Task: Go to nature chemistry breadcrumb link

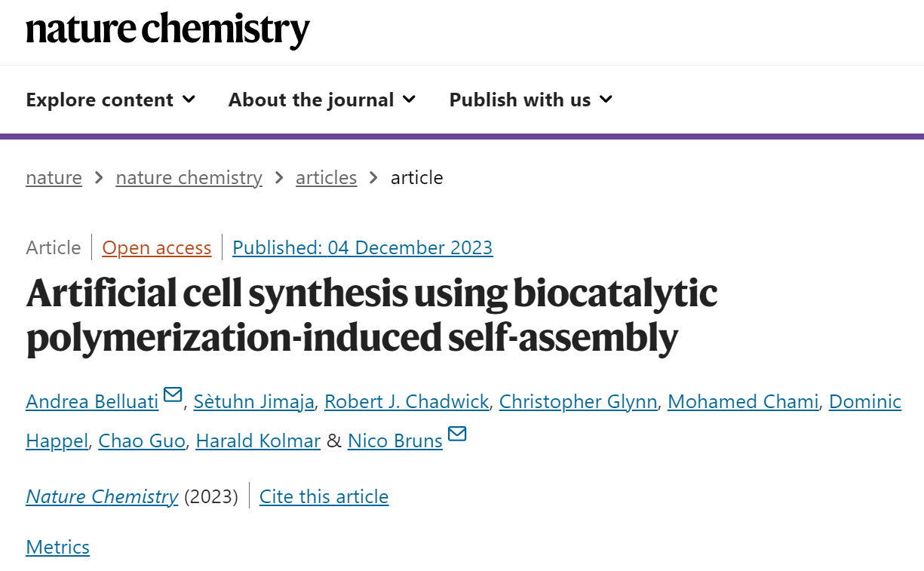Action: point(189,178)
